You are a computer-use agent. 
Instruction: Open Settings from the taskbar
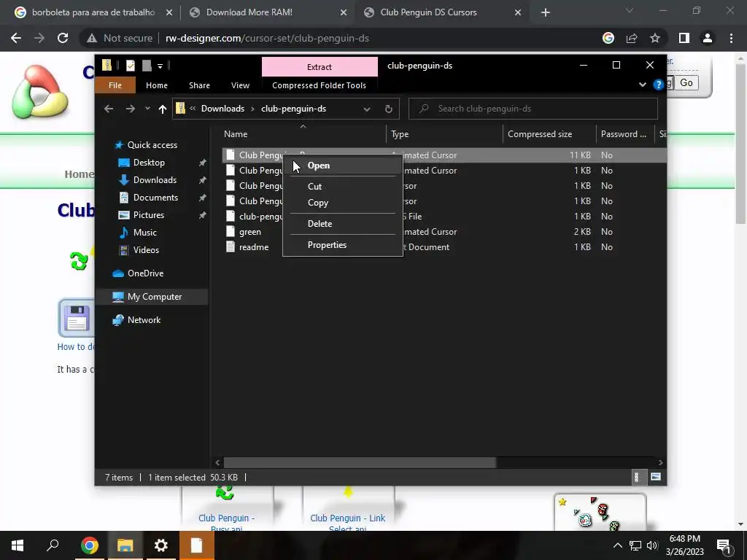161,545
